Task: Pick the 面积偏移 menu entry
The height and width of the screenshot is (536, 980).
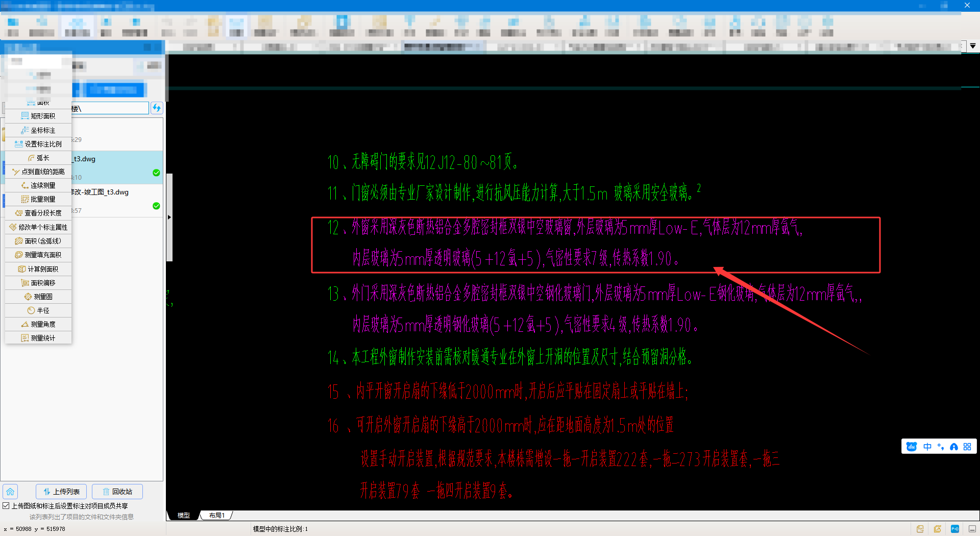Action: point(38,283)
